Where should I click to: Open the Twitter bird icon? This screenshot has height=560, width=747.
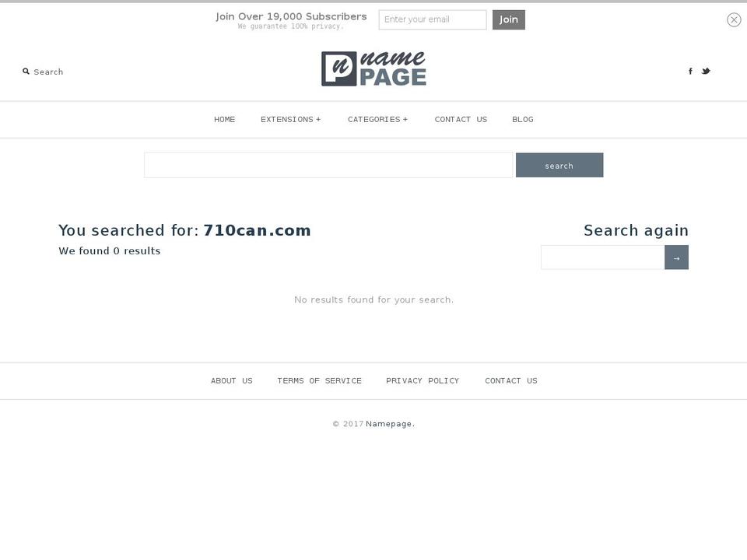pos(706,71)
